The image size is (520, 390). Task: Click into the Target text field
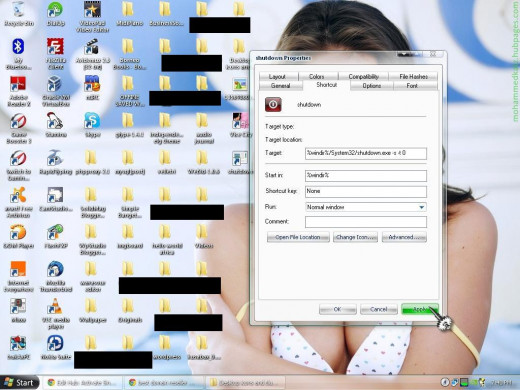click(366, 153)
